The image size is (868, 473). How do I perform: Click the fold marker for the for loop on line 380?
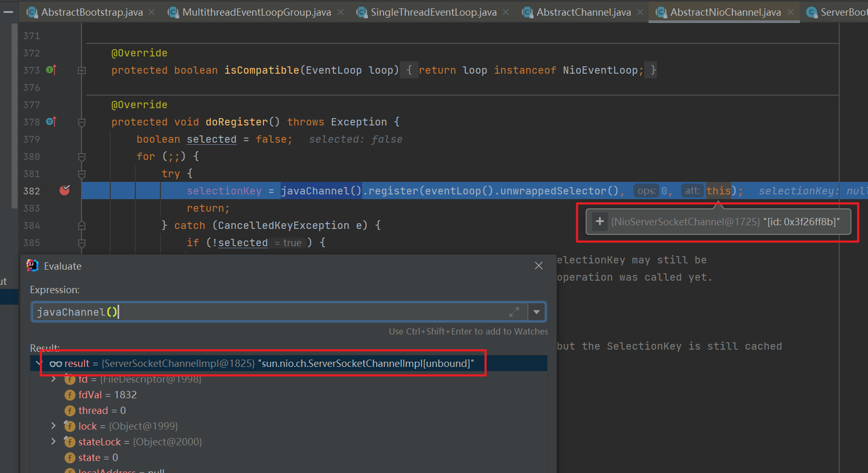click(82, 157)
